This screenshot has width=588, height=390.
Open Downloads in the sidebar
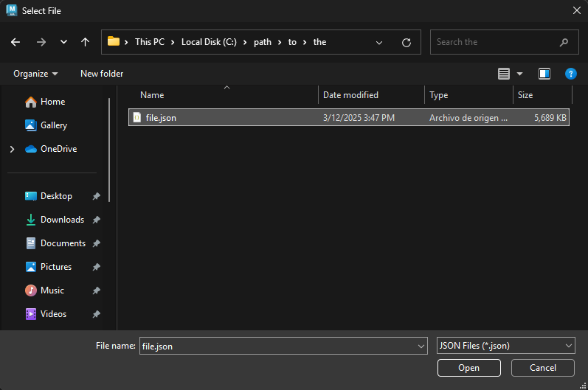click(x=62, y=220)
